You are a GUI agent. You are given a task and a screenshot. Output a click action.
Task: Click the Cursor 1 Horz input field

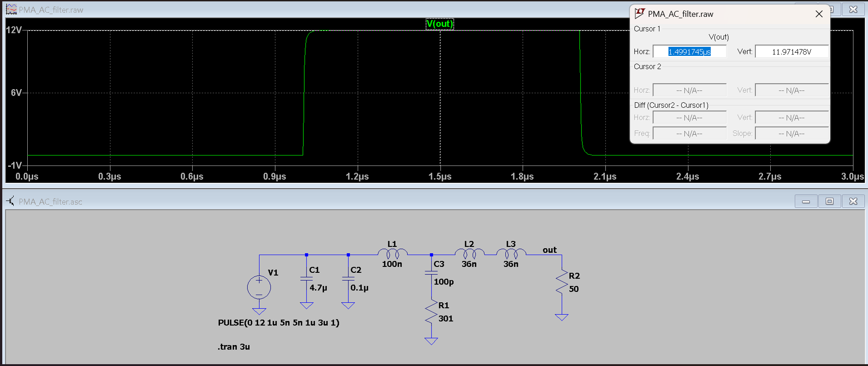[x=689, y=51]
